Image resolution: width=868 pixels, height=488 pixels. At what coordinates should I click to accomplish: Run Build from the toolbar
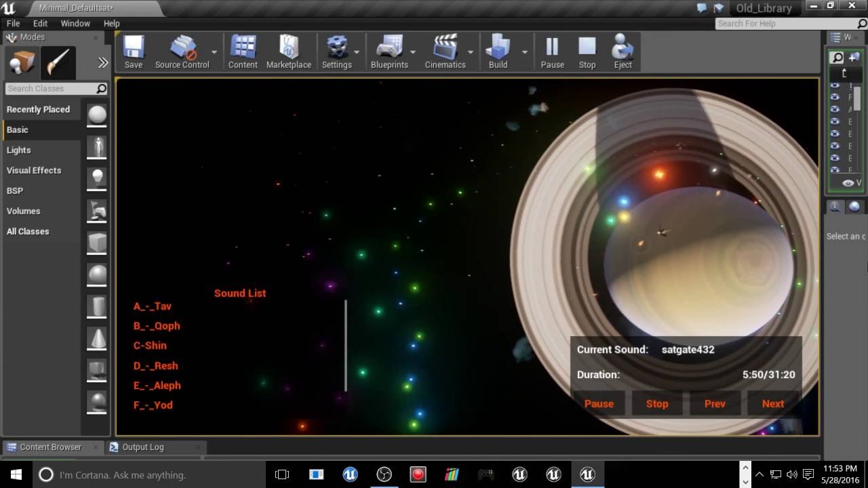498,53
